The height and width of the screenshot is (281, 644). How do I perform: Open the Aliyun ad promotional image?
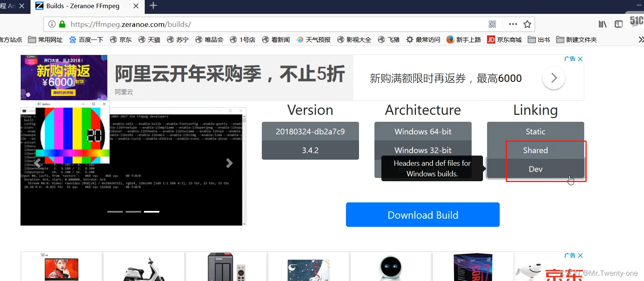click(x=64, y=77)
